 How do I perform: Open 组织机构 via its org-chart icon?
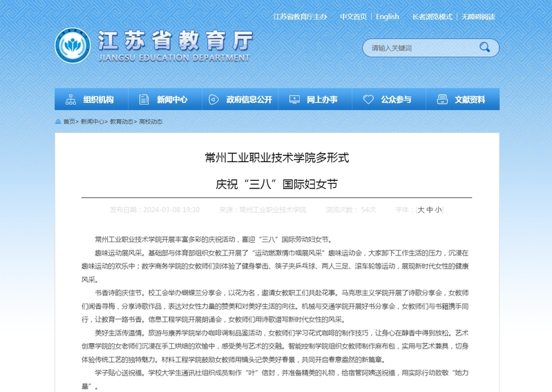pos(70,99)
